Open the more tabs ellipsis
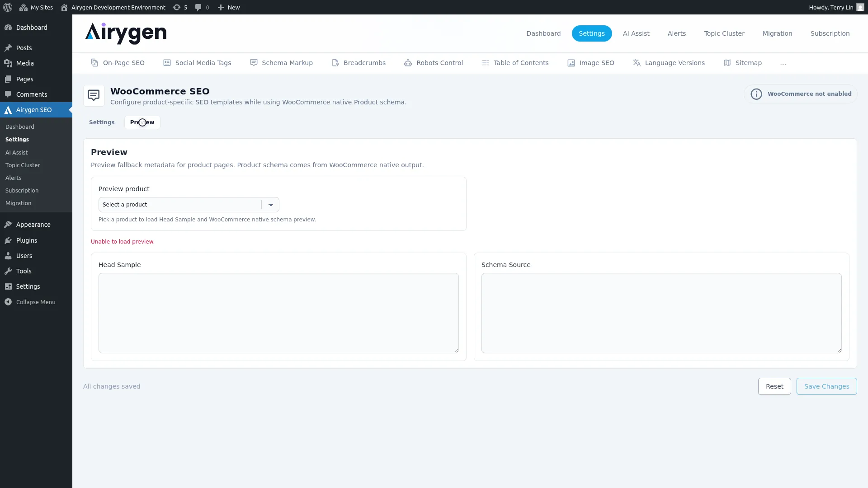 783,63
